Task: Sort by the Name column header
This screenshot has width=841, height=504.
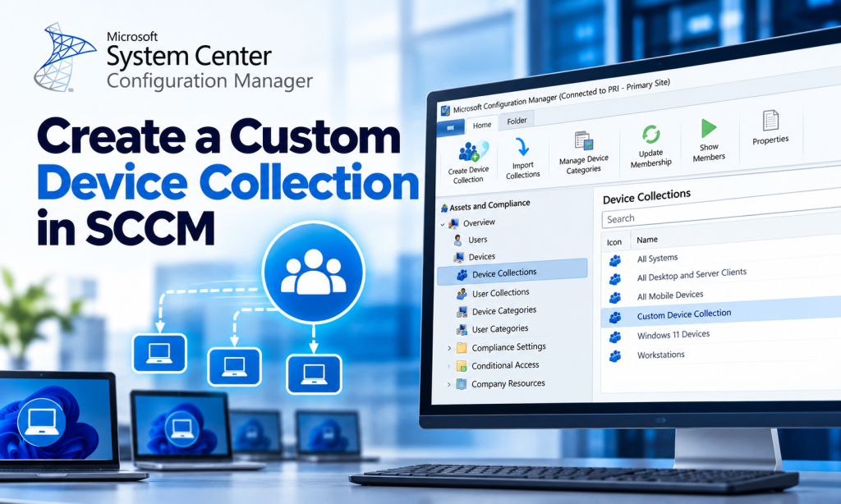Action: pyautogui.click(x=647, y=240)
